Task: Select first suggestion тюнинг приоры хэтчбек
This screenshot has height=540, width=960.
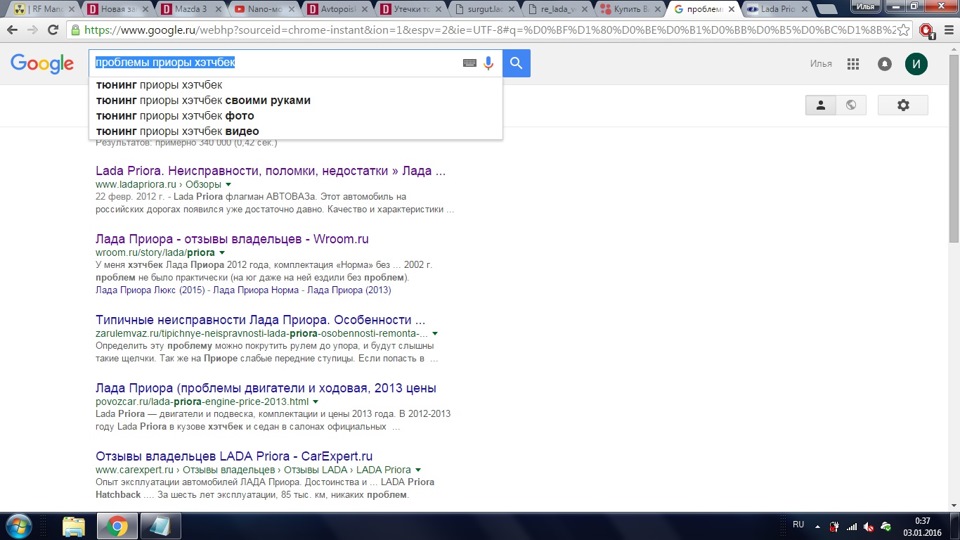Action: coord(296,85)
